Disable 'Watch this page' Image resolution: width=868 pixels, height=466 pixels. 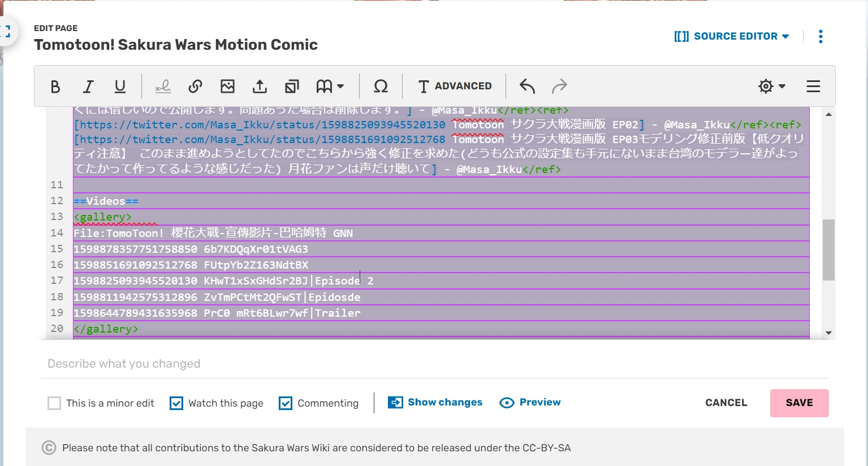point(176,403)
